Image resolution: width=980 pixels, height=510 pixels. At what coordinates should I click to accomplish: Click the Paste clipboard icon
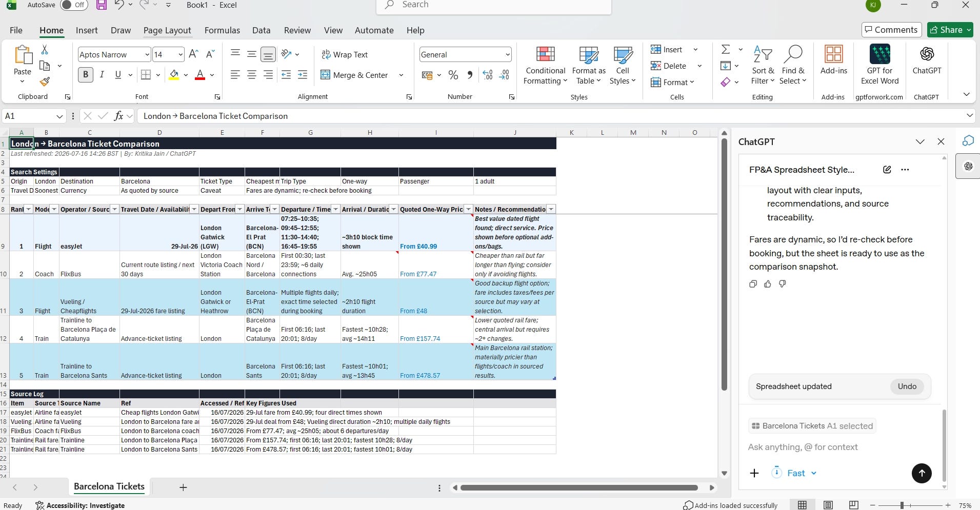23,55
